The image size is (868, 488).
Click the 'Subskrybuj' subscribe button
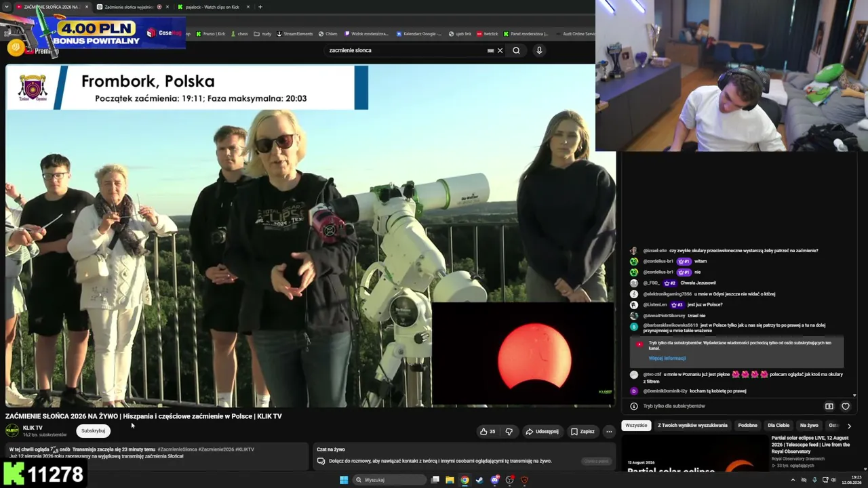tap(93, 431)
